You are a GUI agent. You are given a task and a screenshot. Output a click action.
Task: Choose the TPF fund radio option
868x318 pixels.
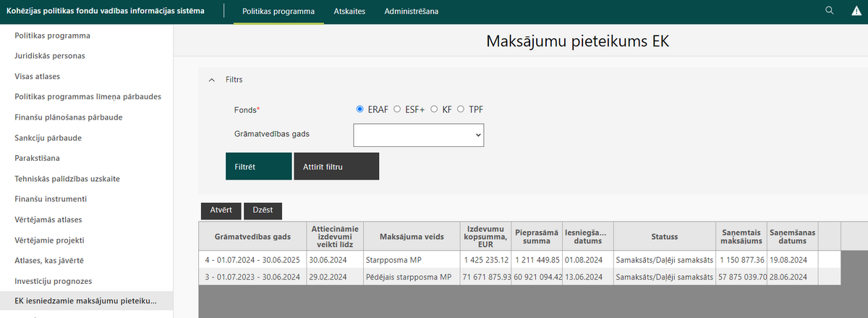461,109
